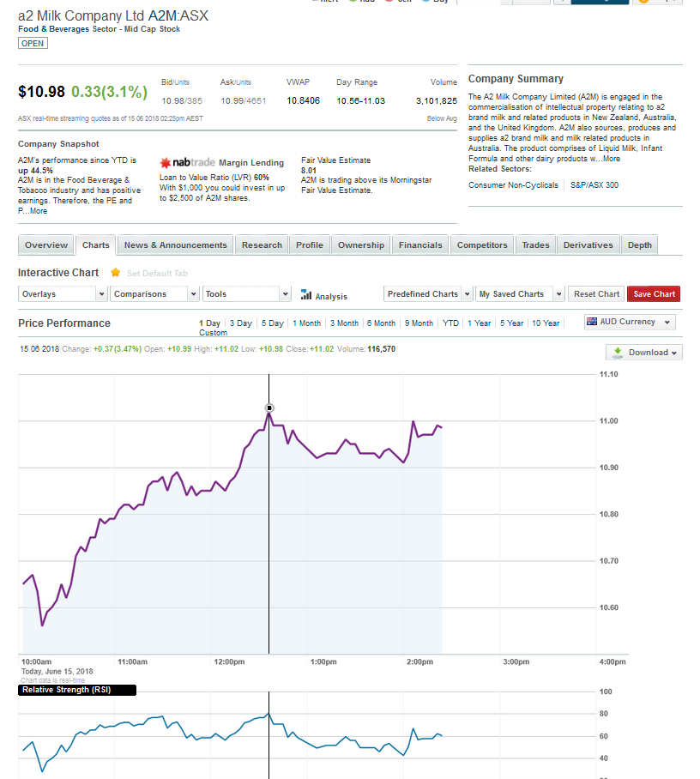Viewport: 700px width, 779px height.
Task: Click the Day Range value 10.56-11.03
Action: click(x=360, y=101)
